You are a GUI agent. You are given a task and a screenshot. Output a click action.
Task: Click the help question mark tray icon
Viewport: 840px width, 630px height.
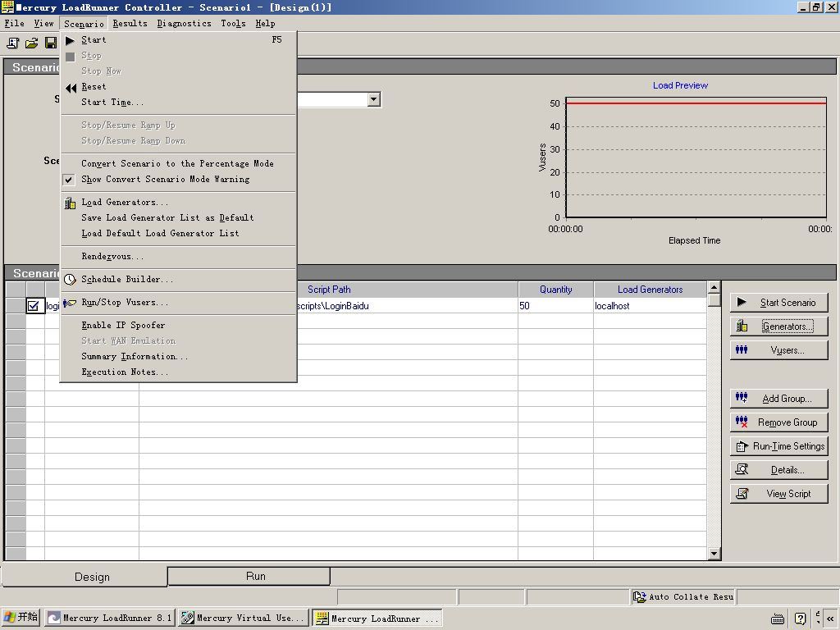[x=800, y=619]
